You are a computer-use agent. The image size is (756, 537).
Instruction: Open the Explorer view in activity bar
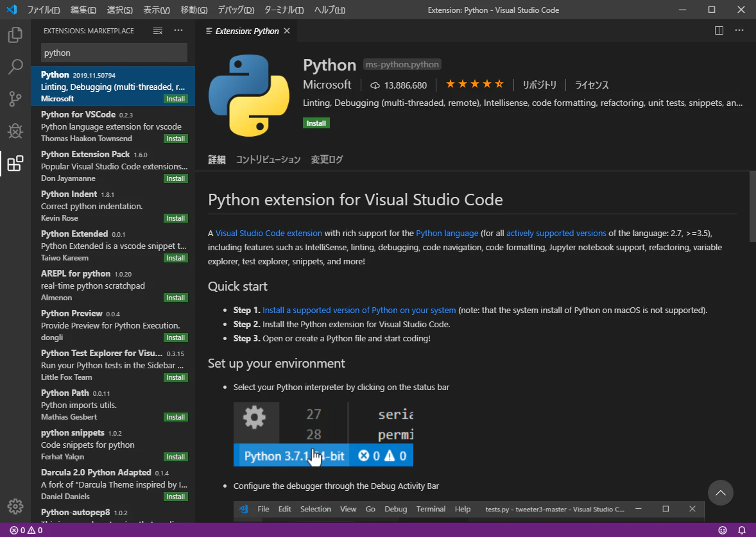pyautogui.click(x=15, y=35)
